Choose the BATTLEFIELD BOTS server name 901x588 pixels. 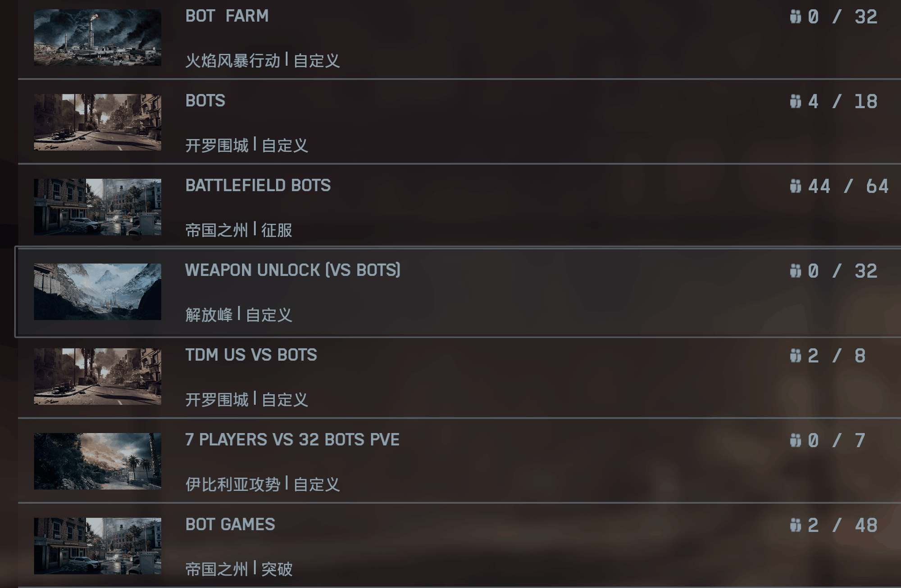click(x=258, y=185)
